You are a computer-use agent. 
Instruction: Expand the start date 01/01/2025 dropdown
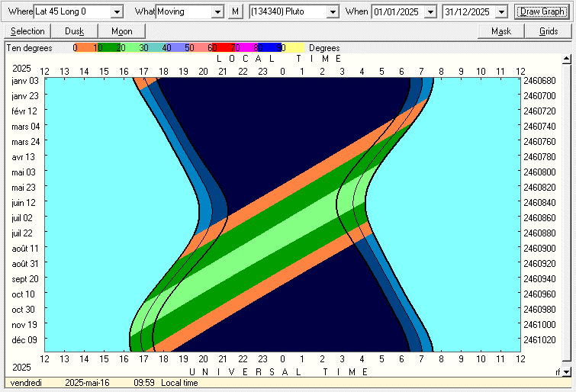point(430,11)
